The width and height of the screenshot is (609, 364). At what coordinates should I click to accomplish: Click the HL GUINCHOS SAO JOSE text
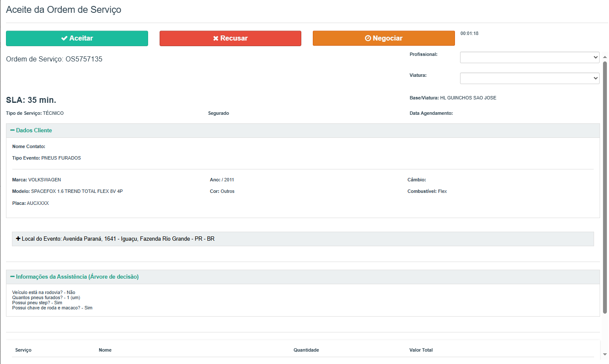[468, 98]
